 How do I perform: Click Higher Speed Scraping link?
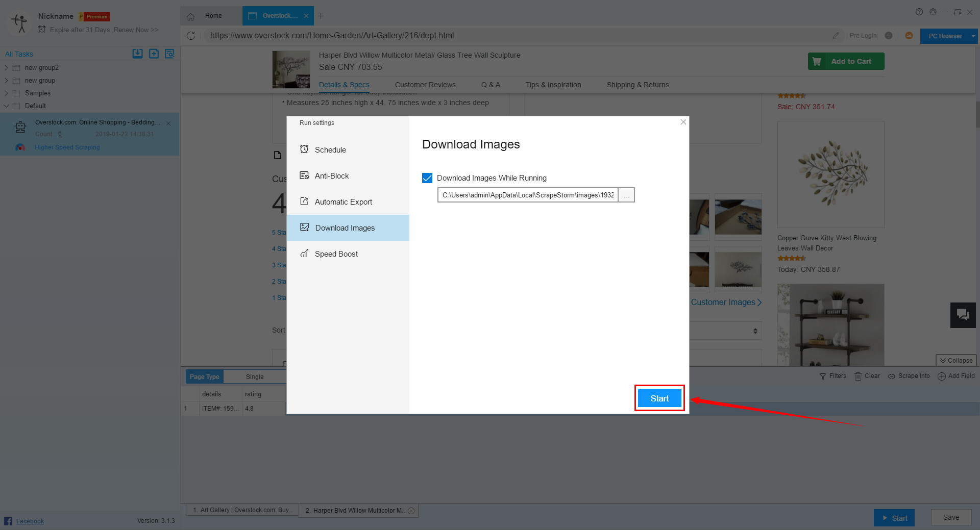tap(67, 147)
